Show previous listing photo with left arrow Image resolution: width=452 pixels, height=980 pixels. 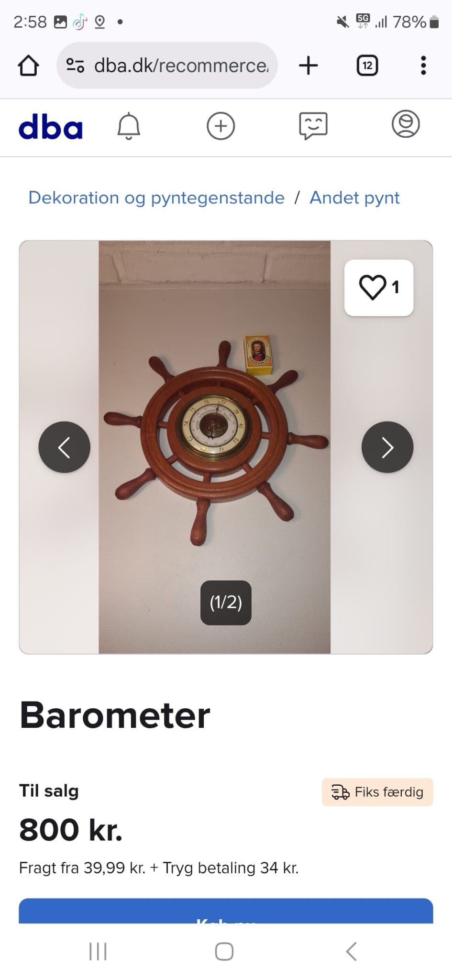coord(65,447)
